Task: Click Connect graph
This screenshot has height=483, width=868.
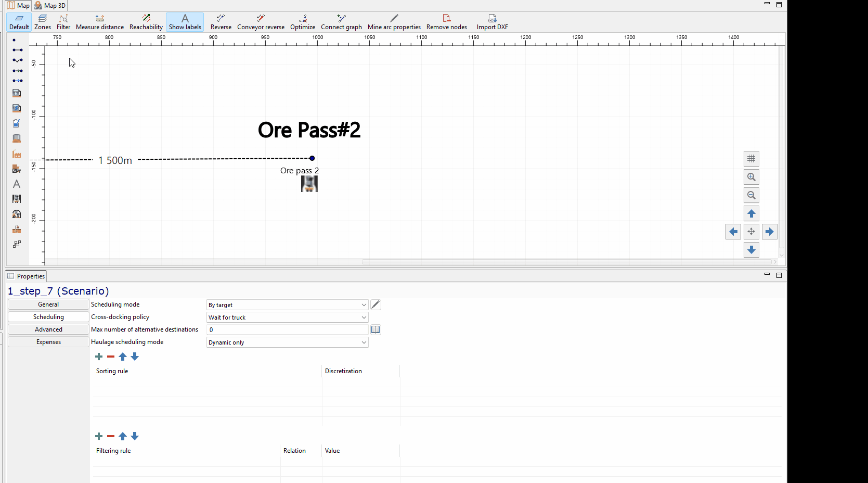Action: [x=341, y=22]
